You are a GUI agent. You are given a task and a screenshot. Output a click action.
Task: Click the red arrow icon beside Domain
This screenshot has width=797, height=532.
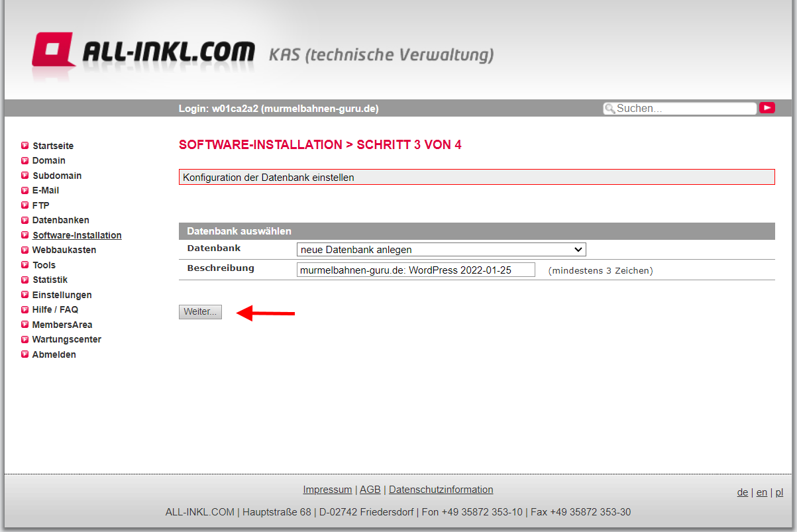[25, 160]
